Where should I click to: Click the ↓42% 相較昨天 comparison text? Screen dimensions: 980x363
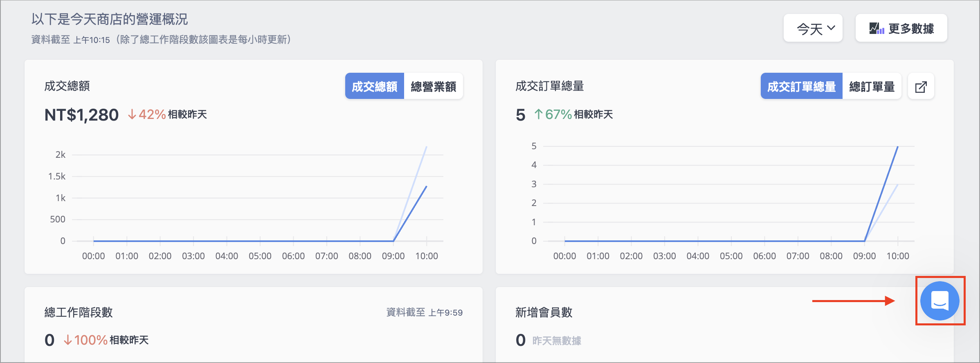(167, 114)
